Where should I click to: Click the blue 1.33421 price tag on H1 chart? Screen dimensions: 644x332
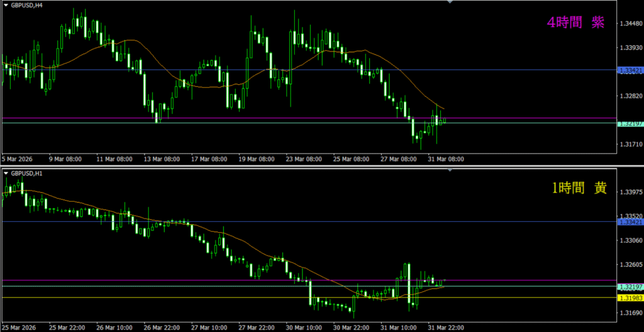630,222
